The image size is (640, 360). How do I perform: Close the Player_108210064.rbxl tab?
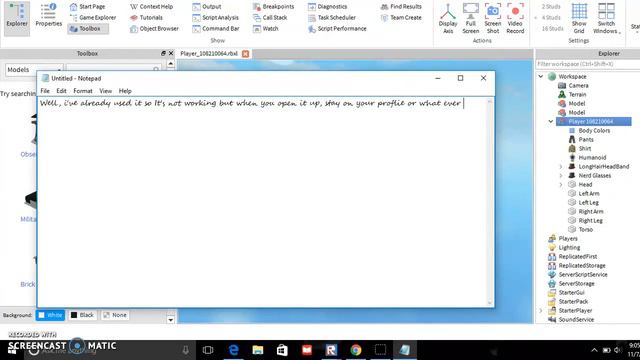[x=245, y=53]
